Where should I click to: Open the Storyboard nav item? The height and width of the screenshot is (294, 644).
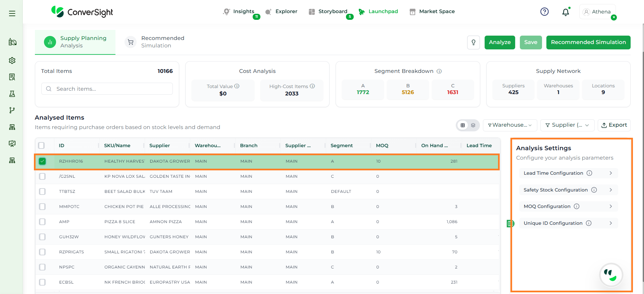(332, 11)
